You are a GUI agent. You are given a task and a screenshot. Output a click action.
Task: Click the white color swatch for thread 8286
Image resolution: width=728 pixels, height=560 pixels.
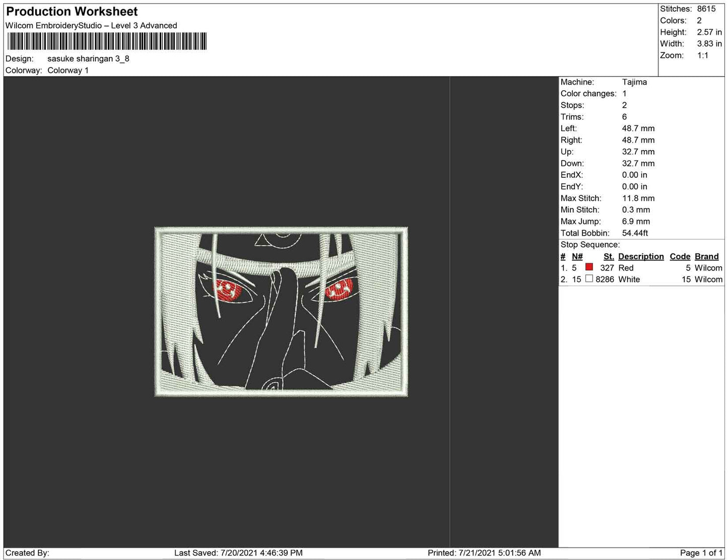pyautogui.click(x=589, y=278)
